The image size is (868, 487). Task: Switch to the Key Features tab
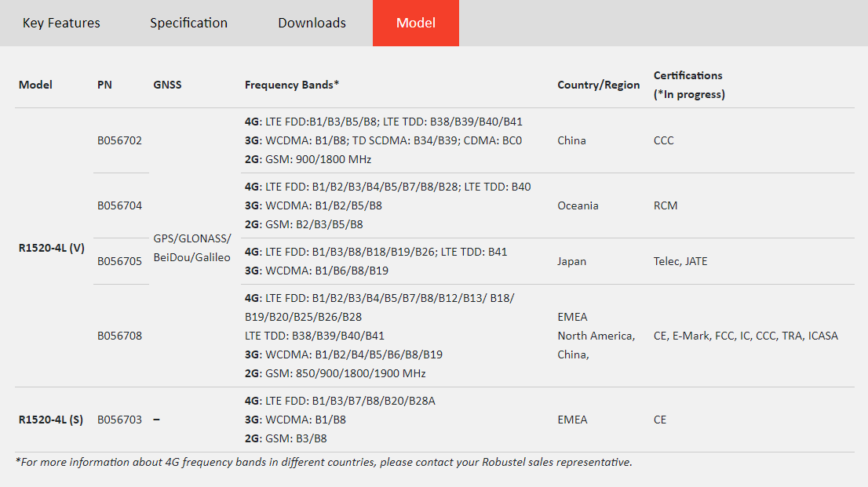61,23
